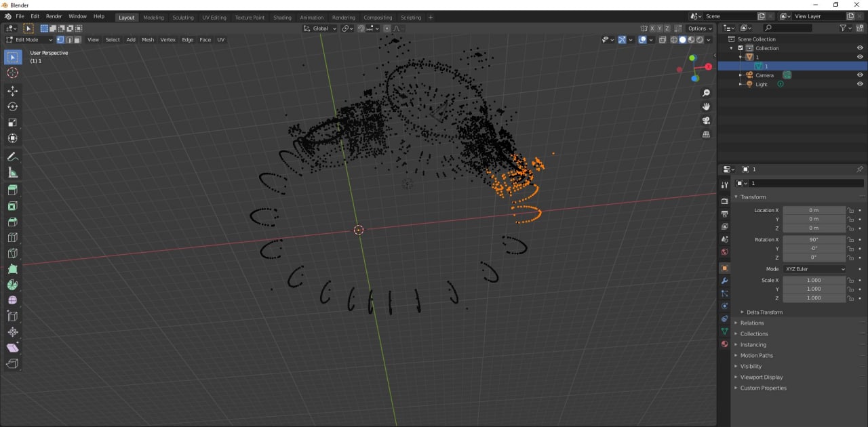The width and height of the screenshot is (868, 427).
Task: Select the Rip Region tool
Action: click(x=12, y=363)
